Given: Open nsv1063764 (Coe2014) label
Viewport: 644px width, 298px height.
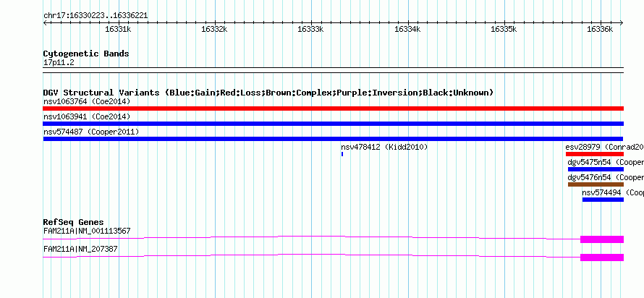Looking at the screenshot, I should coord(87,101).
